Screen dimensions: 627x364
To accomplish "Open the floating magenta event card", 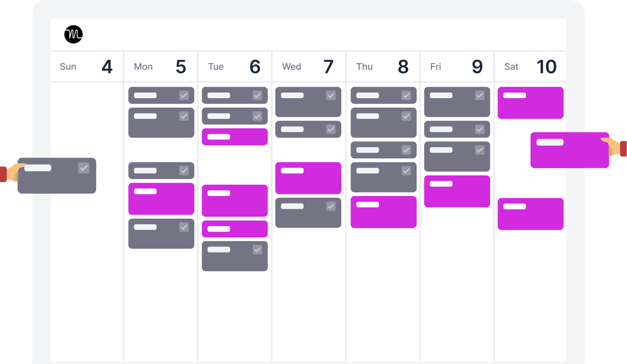I will [569, 150].
